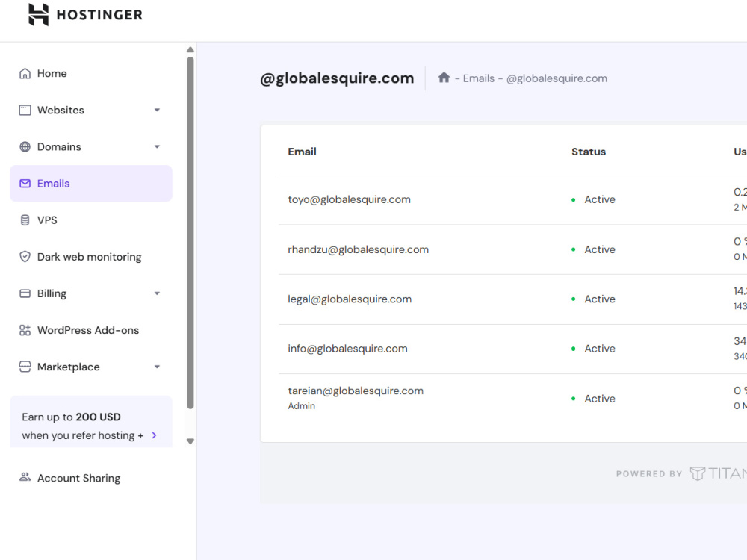747x560 pixels.
Task: Click the @globalesquire.com page title
Action: coord(338,78)
